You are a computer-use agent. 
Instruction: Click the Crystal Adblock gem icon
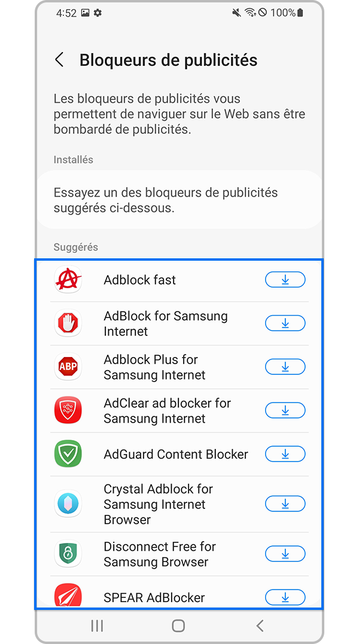click(68, 503)
